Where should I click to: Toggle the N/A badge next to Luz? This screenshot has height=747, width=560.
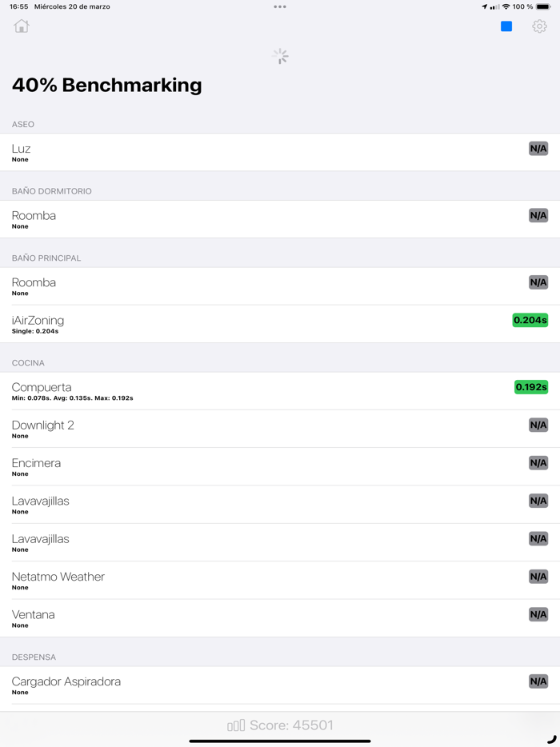pyautogui.click(x=538, y=148)
